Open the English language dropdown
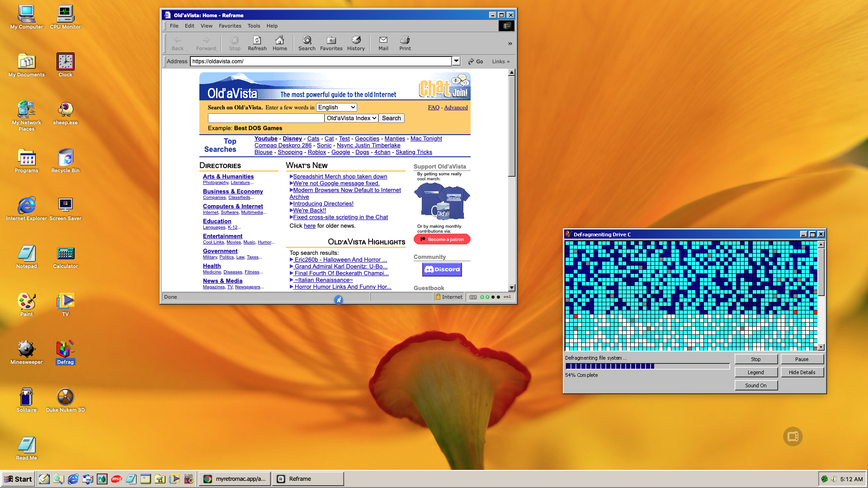868x488 pixels. (337, 108)
